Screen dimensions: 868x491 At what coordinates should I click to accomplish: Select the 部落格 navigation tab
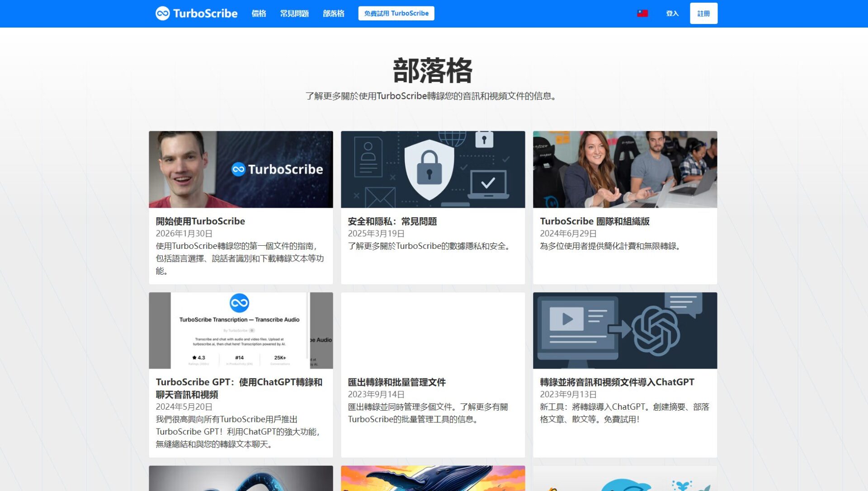[334, 14]
